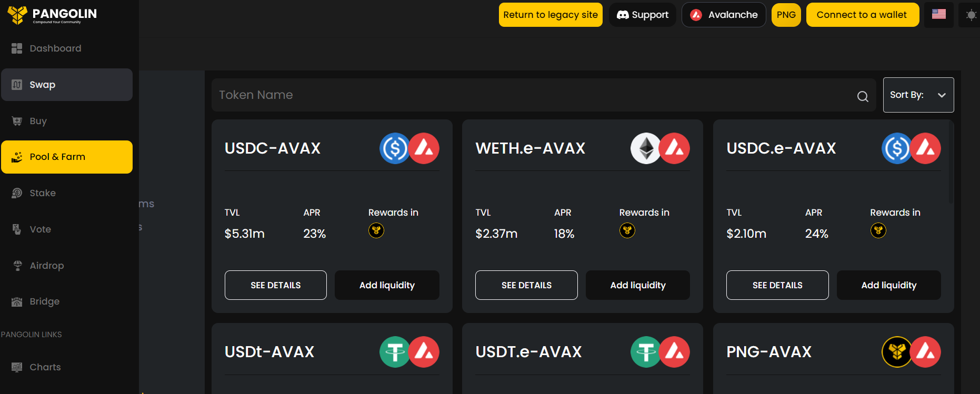Click PNG reward icon in WETH.e-AVAX card
The image size is (980, 394).
pyautogui.click(x=627, y=230)
